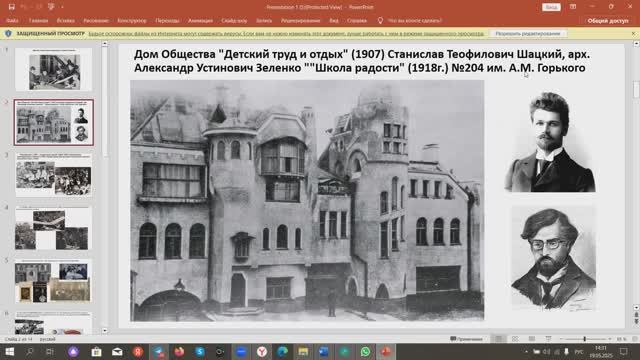Switch to the Главная ribbon tab
Screen dimensions: 640x360
[38, 20]
